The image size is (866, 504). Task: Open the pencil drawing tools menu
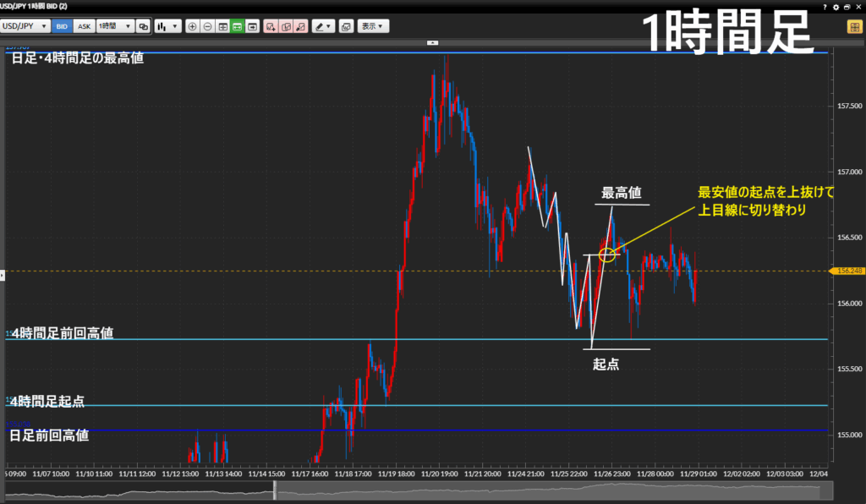pyautogui.click(x=323, y=26)
